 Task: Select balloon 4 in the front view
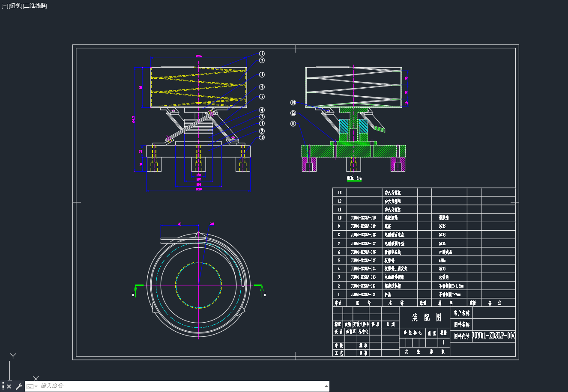point(262,87)
